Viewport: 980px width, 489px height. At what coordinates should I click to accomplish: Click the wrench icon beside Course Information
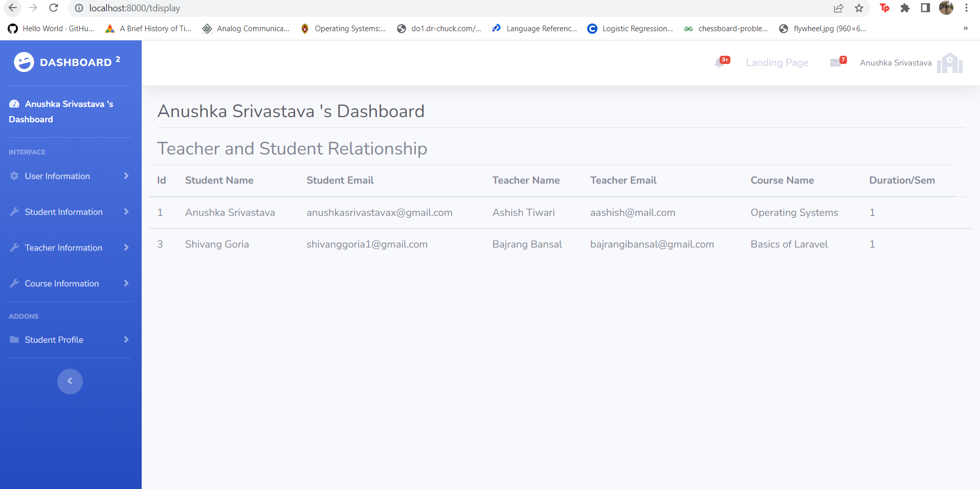click(14, 283)
